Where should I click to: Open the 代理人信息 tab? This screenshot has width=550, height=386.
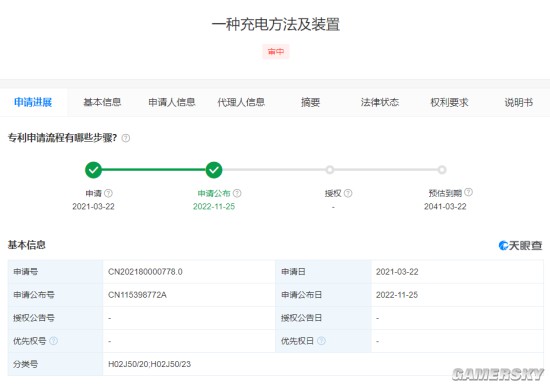point(241,102)
